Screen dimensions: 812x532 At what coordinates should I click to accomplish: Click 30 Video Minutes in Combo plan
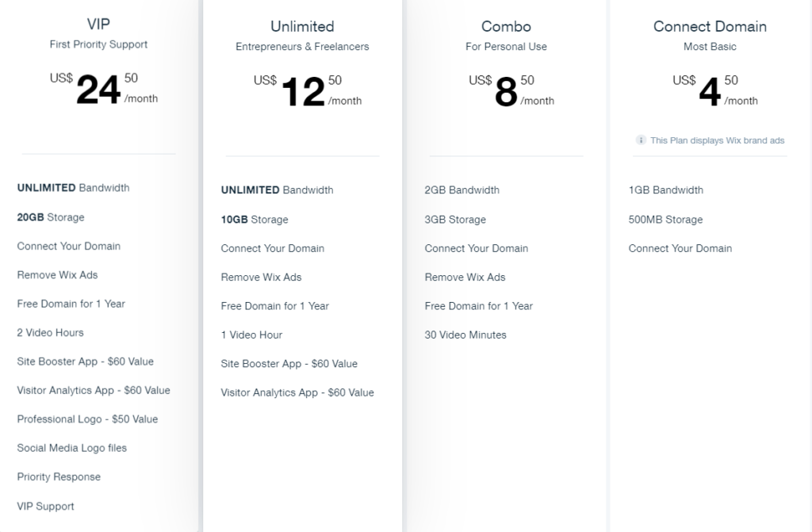coord(465,335)
